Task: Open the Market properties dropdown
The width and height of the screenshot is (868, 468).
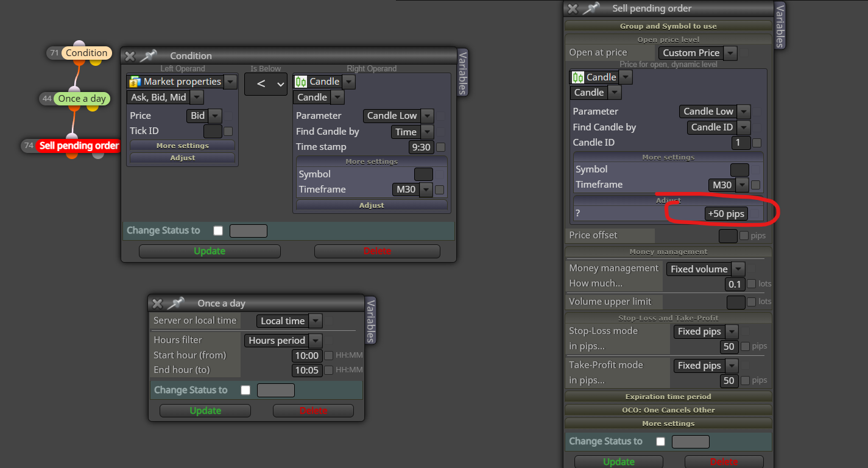Action: tap(230, 82)
